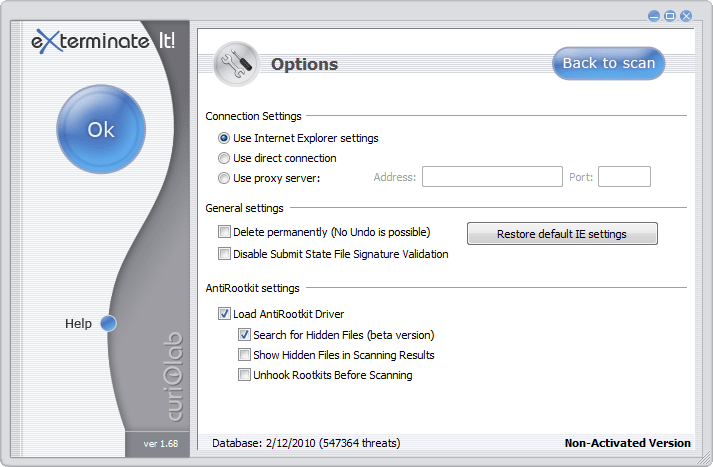Minimize the window with the blue minimize icon
Viewport: 713px width, 467px height.
click(x=654, y=16)
